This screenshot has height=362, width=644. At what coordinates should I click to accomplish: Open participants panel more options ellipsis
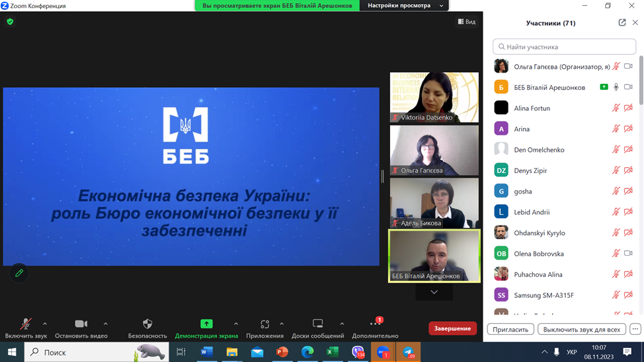635,329
